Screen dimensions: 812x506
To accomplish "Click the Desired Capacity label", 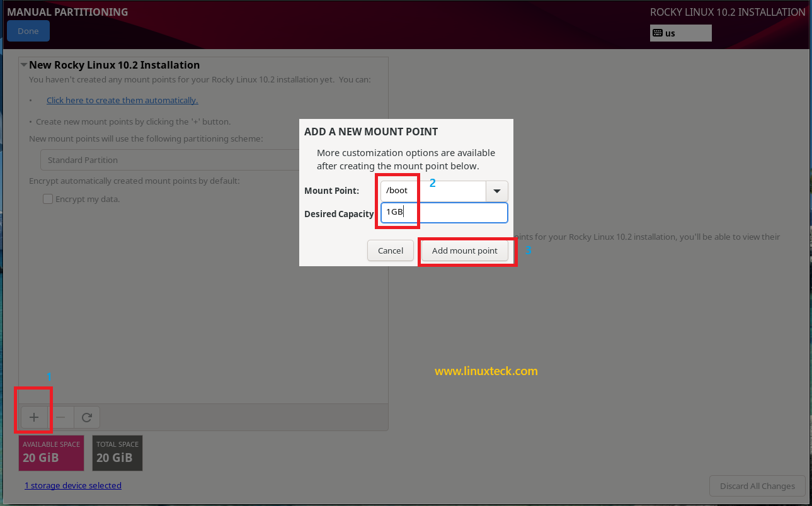I will [339, 214].
